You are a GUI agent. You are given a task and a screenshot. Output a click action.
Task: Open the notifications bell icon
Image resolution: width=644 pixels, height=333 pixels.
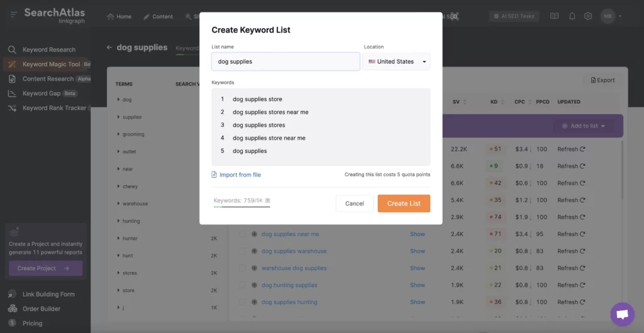(572, 16)
